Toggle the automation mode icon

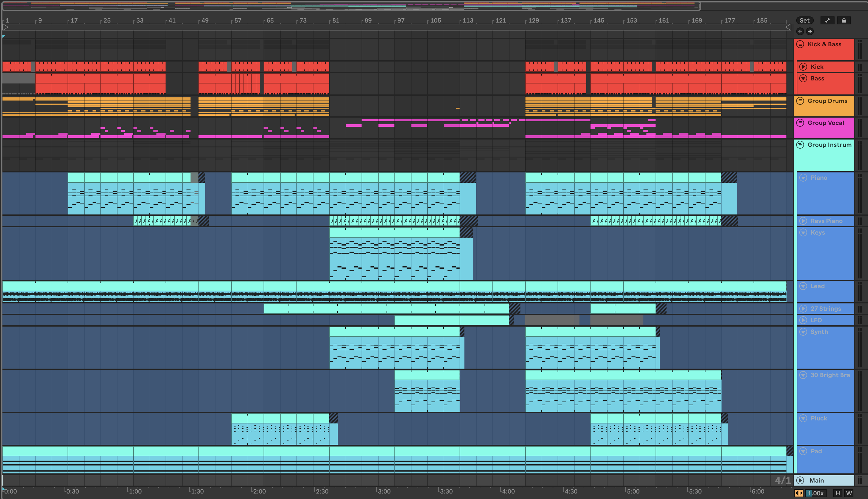point(827,21)
